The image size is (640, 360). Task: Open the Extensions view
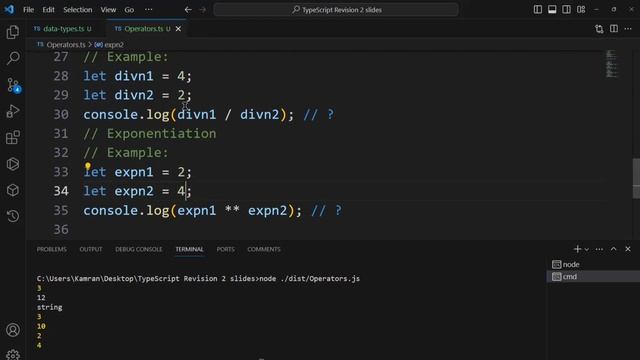tap(13, 138)
